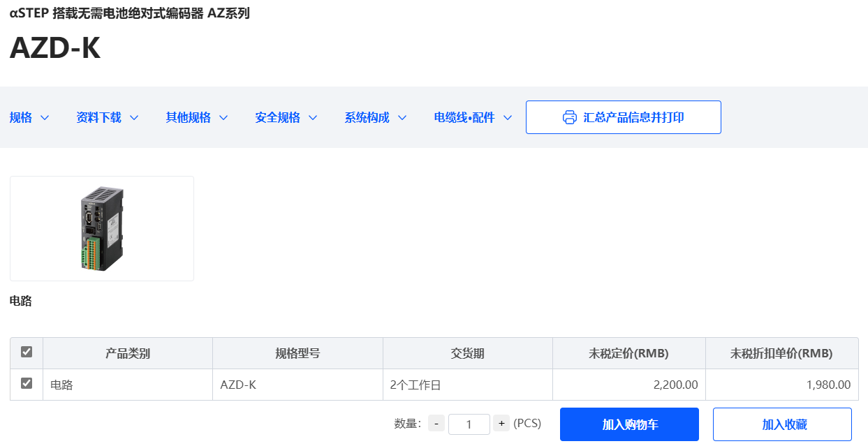Expand the 资料下载 section
868x446 pixels.
(106, 117)
